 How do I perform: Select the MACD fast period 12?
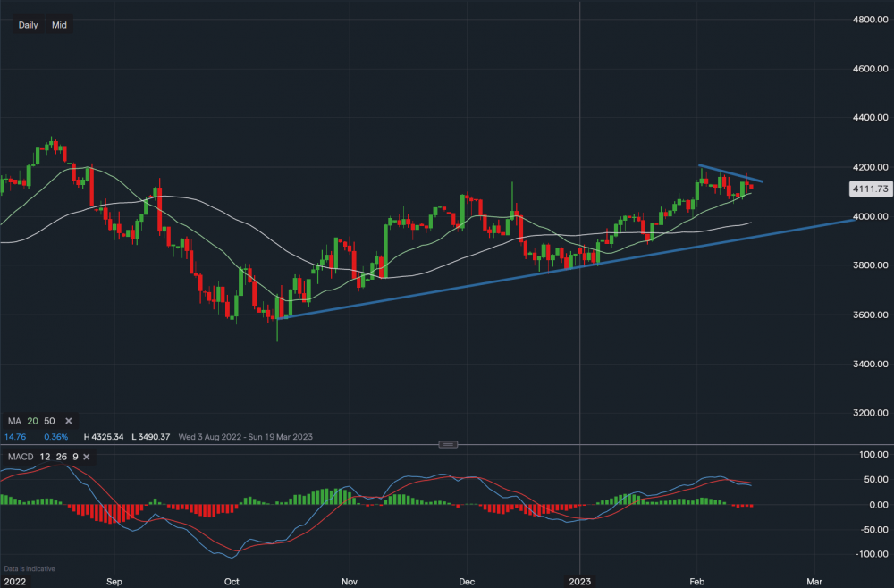tap(45, 457)
